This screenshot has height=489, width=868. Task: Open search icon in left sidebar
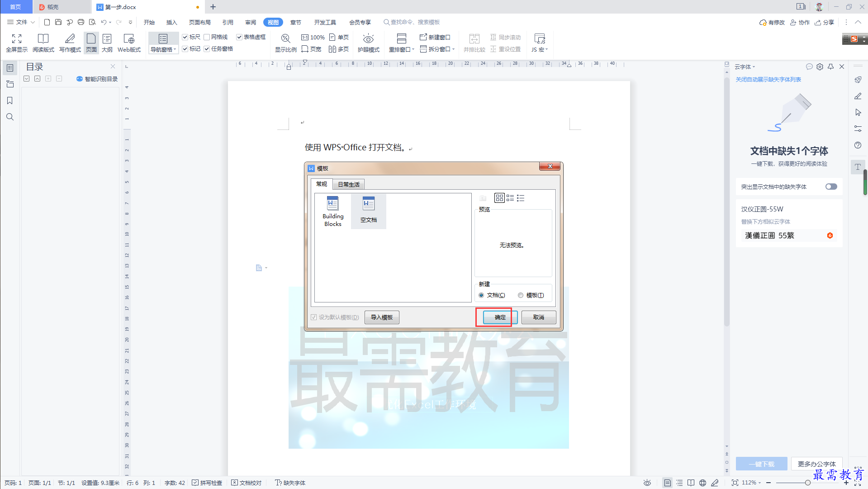coord(9,117)
